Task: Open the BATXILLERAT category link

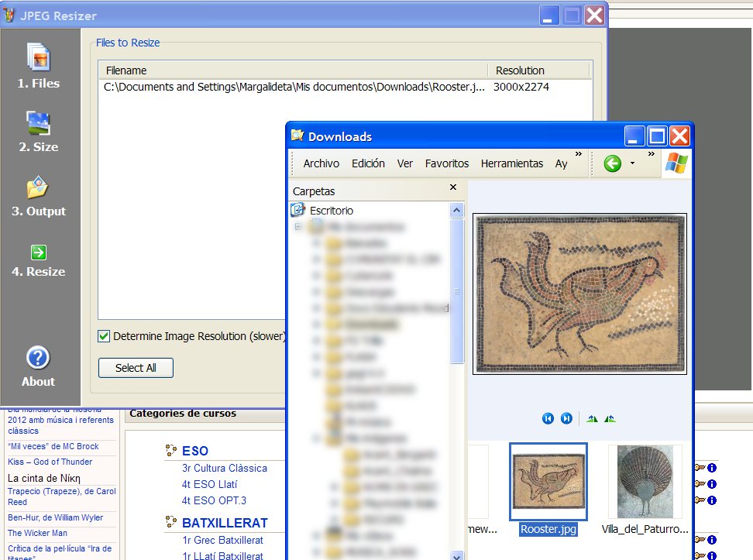Action: [x=225, y=523]
